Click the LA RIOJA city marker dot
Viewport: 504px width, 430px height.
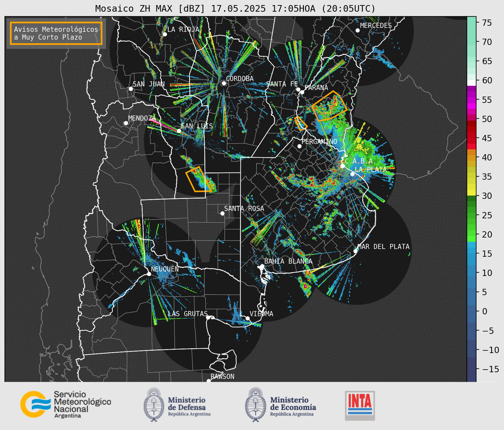point(165,34)
